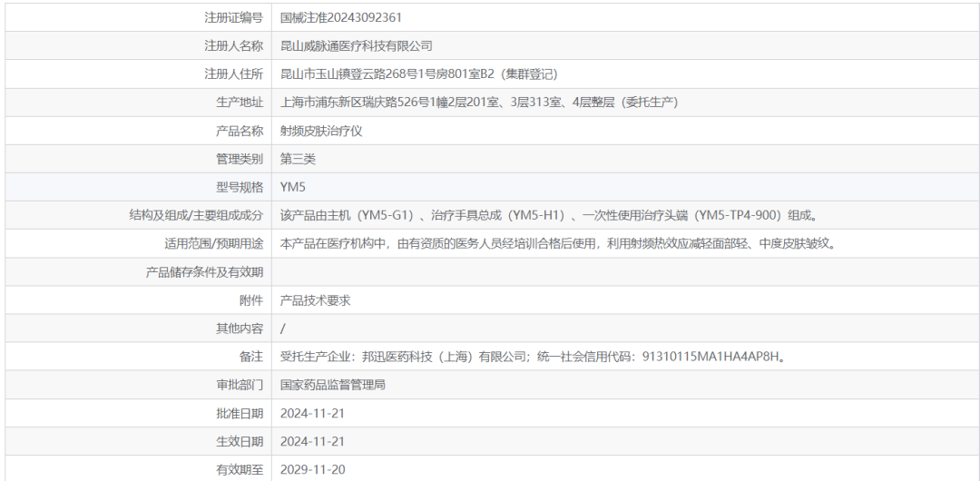Select approving department 国家药品监督管理局
The width and height of the screenshot is (980, 481).
[332, 385]
